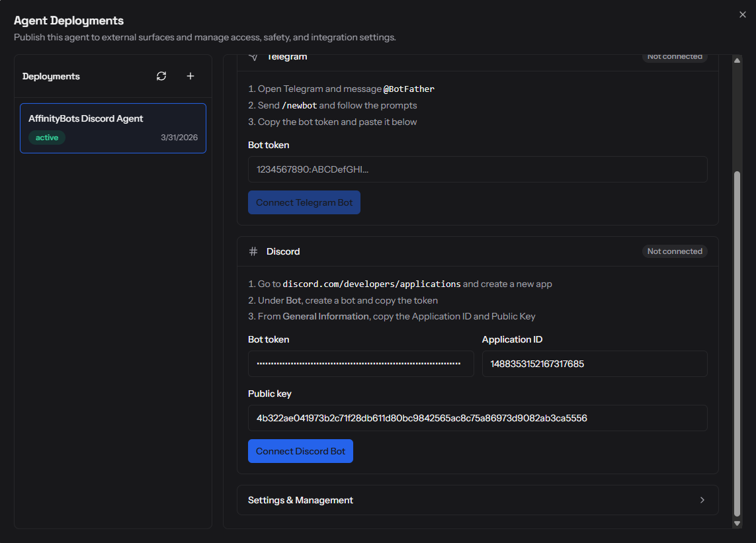
Task: Click the plus icon to add a deployment
Action: (x=190, y=76)
